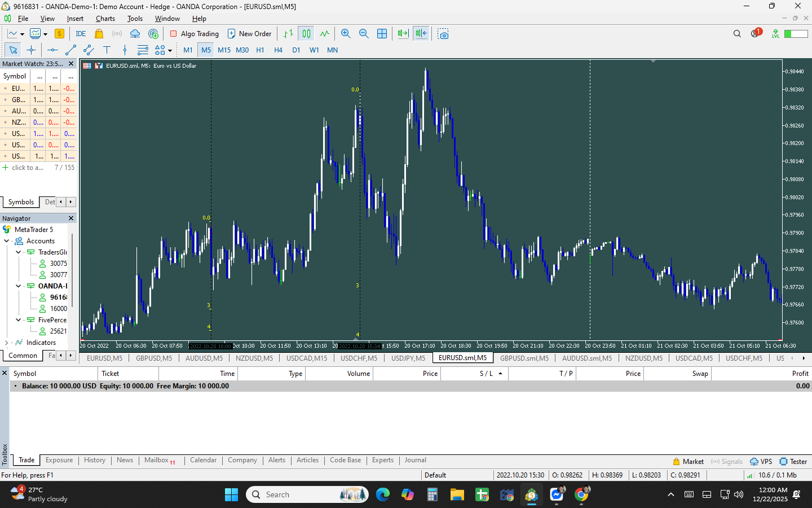Zoom out of the chart
This screenshot has width=812, height=508.
point(364,34)
